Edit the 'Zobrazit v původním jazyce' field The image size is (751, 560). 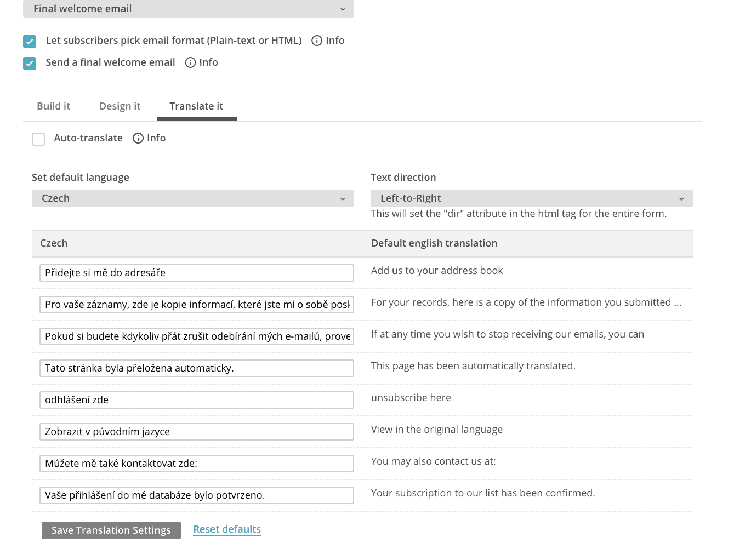pyautogui.click(x=197, y=432)
